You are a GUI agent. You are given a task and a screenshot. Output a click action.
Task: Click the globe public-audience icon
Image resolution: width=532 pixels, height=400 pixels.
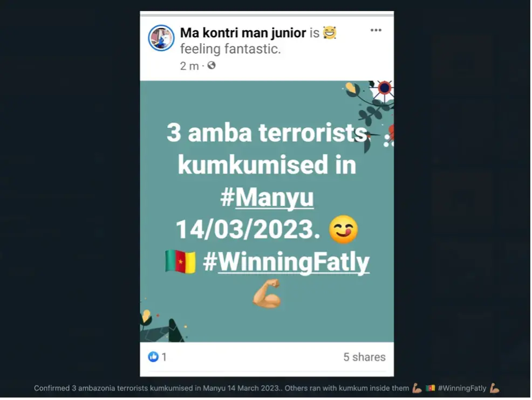point(212,65)
